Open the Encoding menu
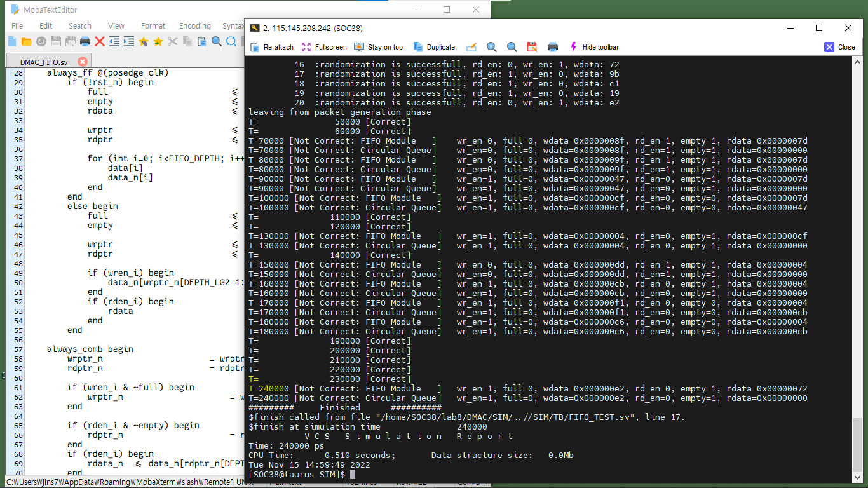Screen dimensions: 868x488 point(194,26)
